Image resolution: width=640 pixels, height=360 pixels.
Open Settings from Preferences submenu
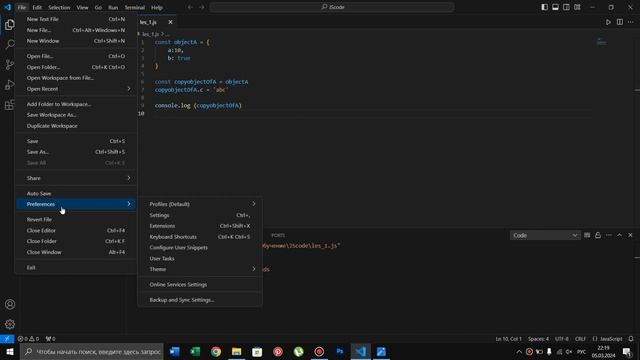click(200, 215)
